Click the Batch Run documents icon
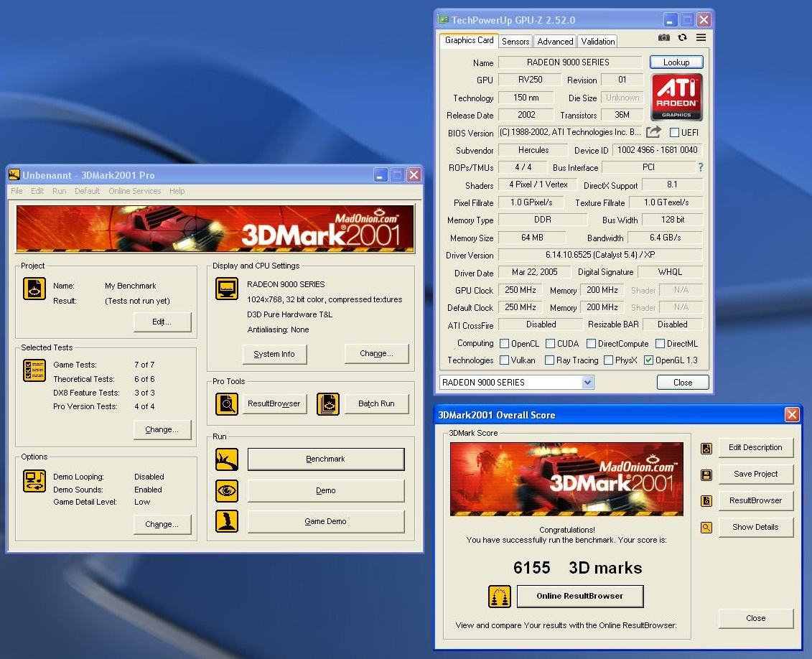 (328, 403)
